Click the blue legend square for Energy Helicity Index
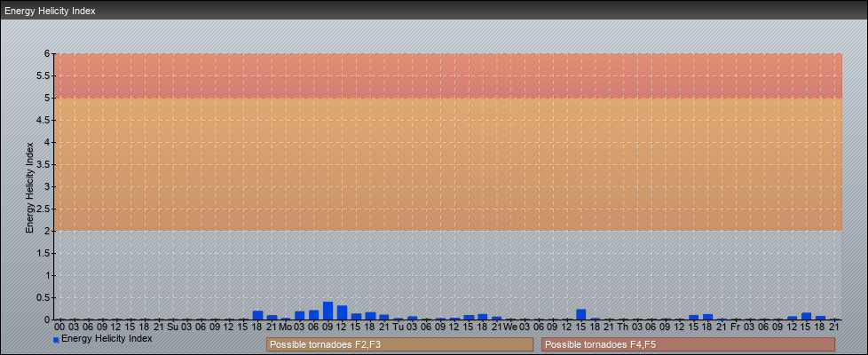Image resolution: width=868 pixels, height=355 pixels. 56,340
